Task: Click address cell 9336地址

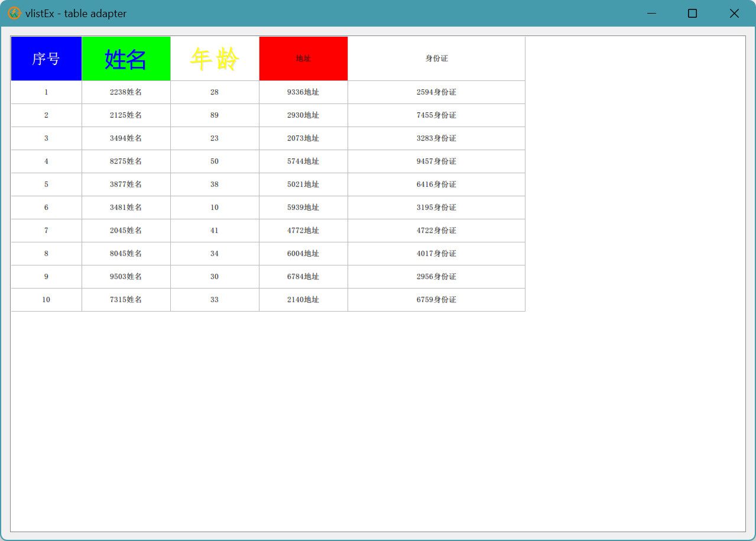Action: (303, 92)
